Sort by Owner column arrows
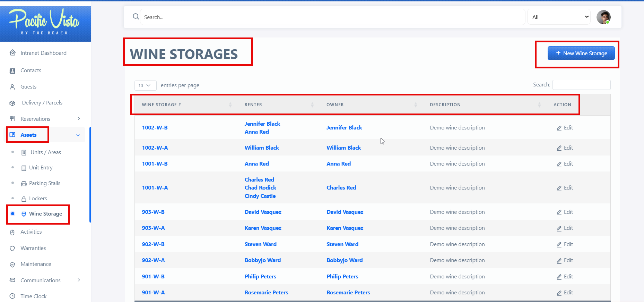The height and width of the screenshot is (302, 644). pos(416,104)
